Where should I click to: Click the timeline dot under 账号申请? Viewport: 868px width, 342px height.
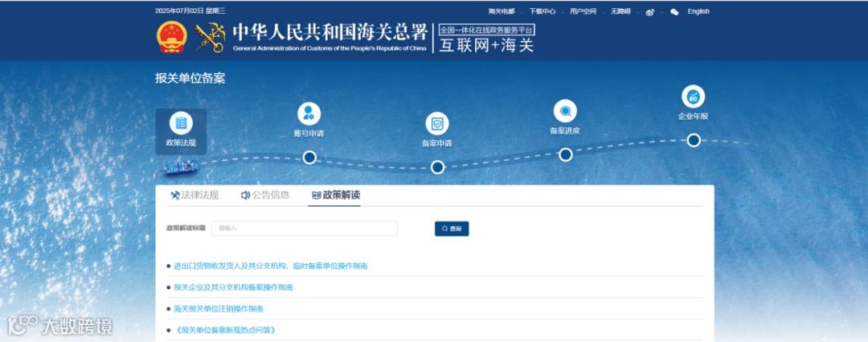pos(309,158)
